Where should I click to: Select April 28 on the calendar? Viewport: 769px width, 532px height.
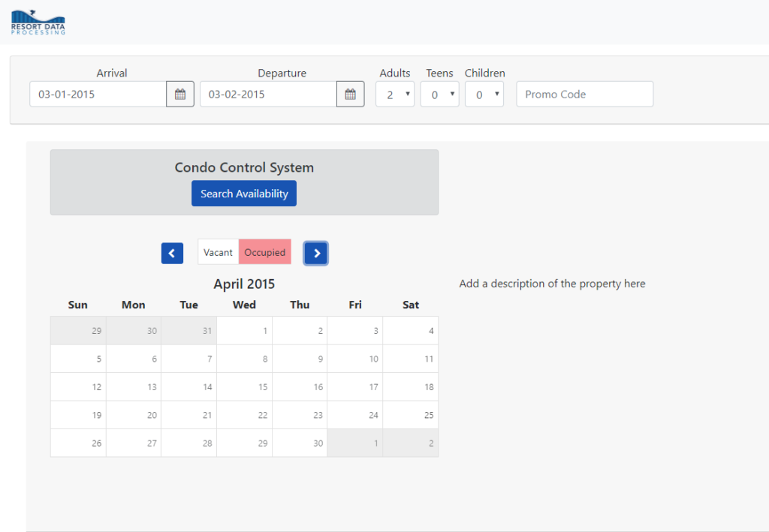coord(188,443)
